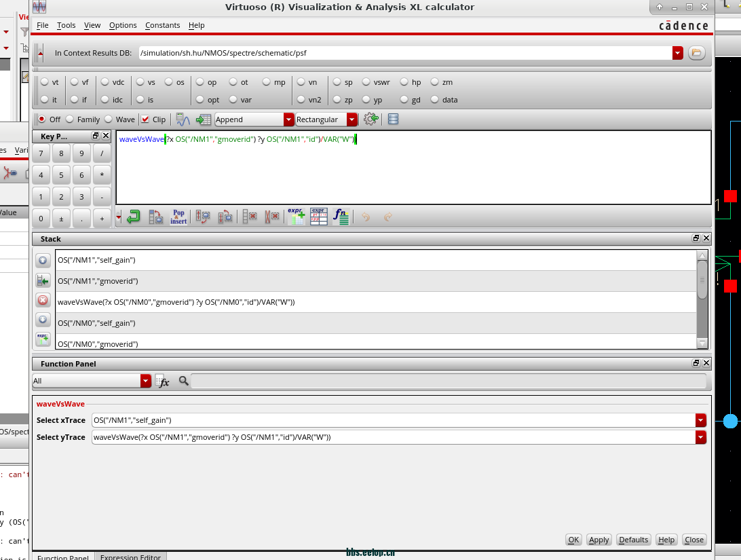Click the Stack panel's fourth side icon
The width and height of the screenshot is (741, 560).
point(43,320)
